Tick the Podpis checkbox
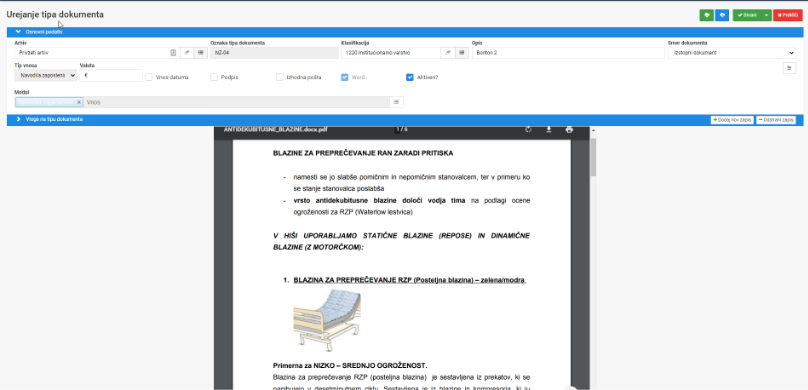 coord(214,77)
